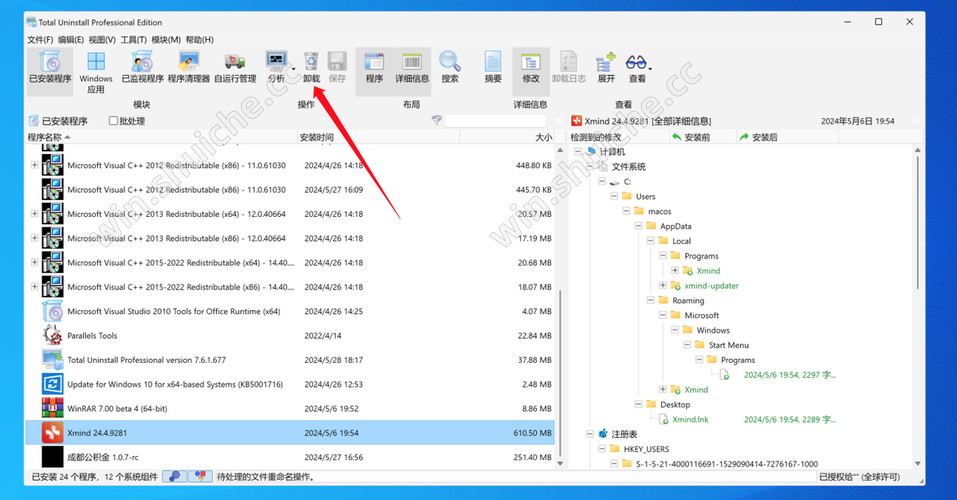Collapse the 注册表 tree node

point(590,434)
